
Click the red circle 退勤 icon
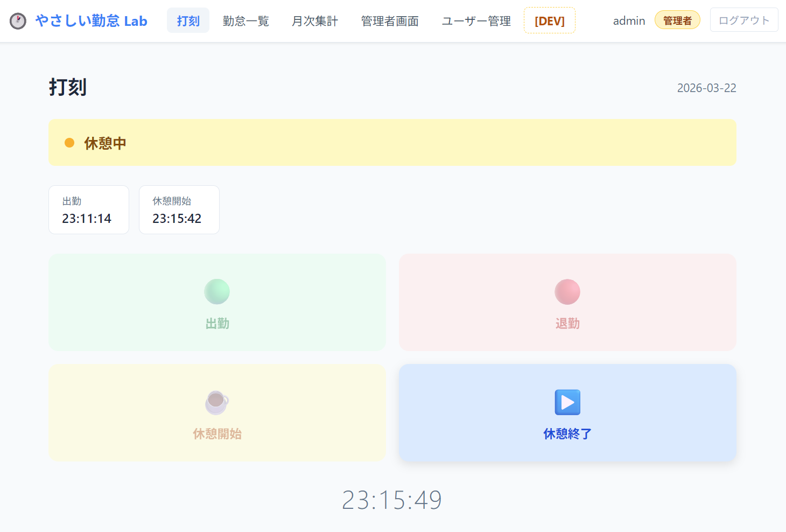[x=567, y=292]
